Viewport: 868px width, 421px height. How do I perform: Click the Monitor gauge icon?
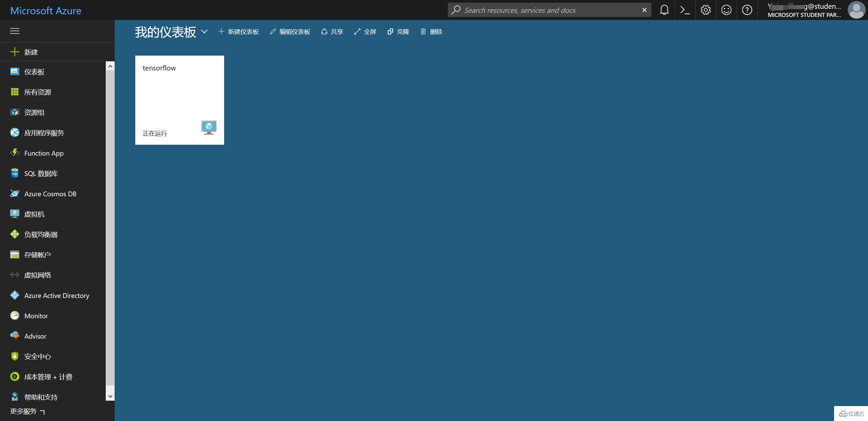tap(15, 316)
